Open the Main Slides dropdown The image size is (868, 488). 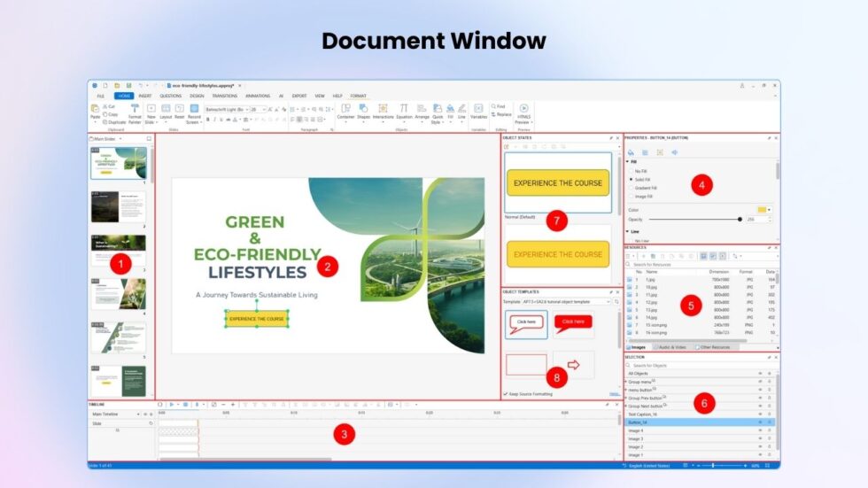tap(120, 139)
